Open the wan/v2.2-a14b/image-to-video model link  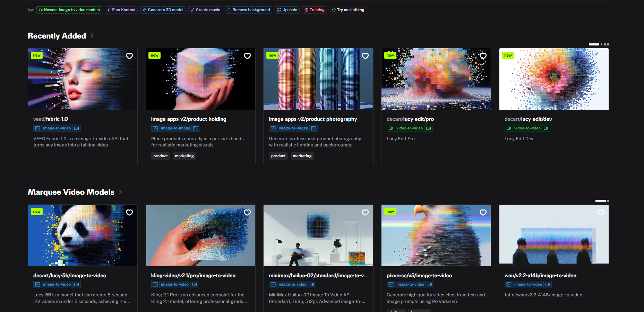[x=540, y=276]
